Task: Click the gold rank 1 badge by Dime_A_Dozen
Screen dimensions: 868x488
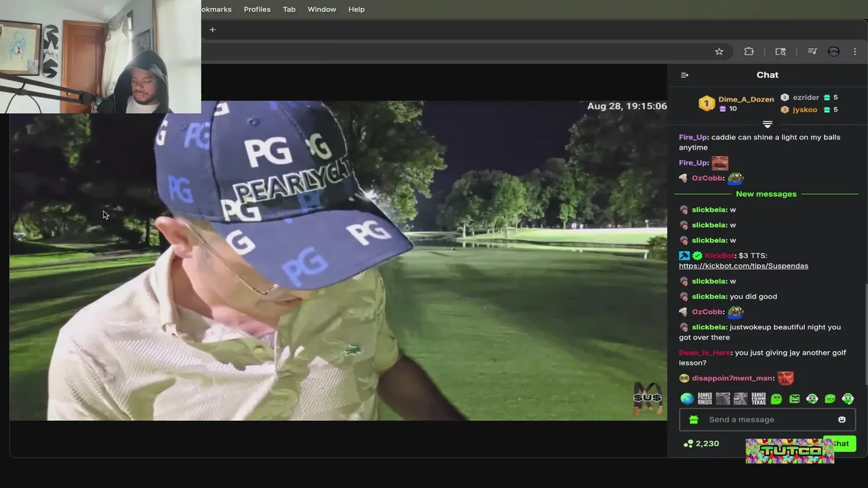Action: (707, 103)
